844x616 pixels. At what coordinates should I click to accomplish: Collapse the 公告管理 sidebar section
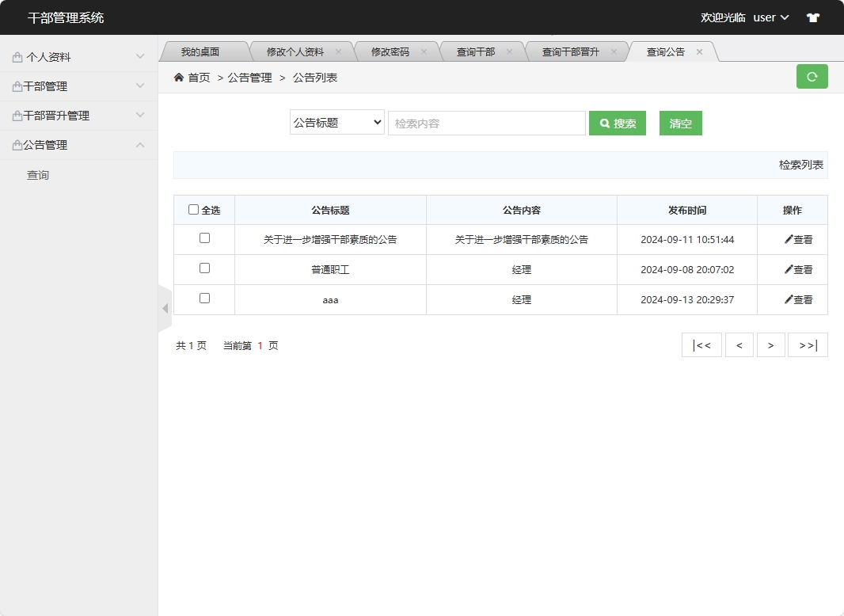[141, 145]
